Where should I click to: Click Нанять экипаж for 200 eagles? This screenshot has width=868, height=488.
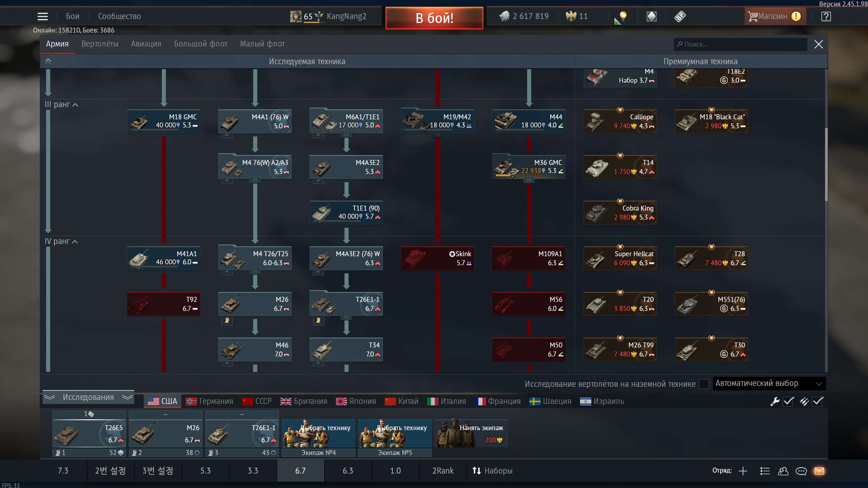(471, 434)
